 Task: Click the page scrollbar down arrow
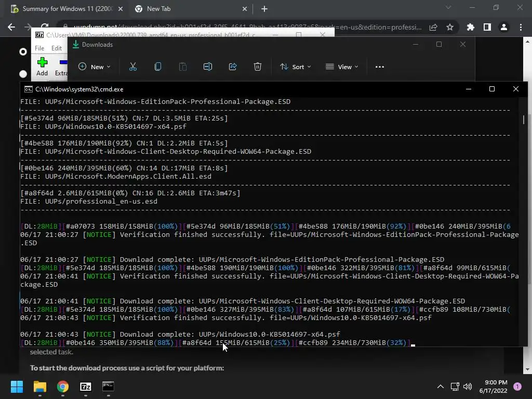(527, 369)
